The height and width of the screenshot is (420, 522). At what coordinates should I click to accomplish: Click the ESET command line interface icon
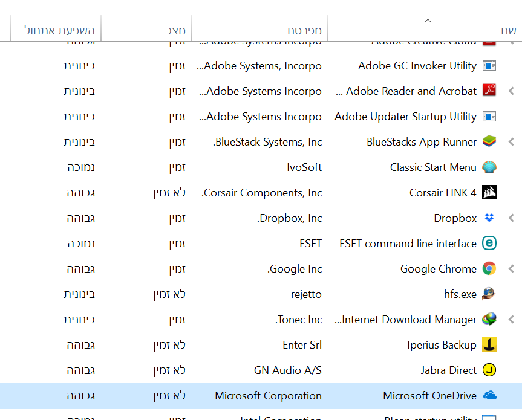(x=489, y=244)
